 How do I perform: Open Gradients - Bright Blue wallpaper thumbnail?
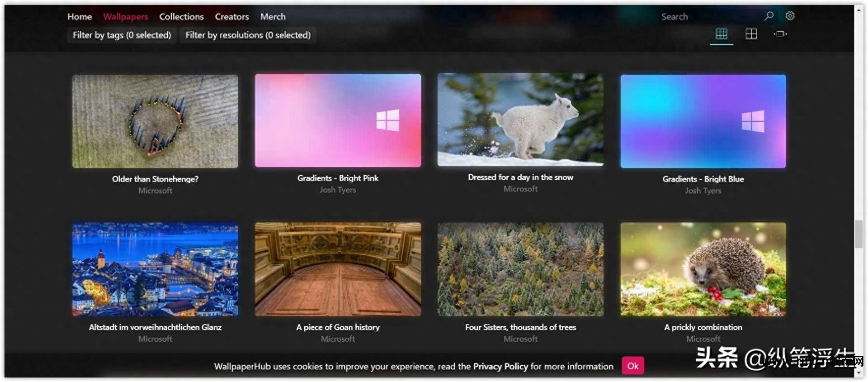pyautogui.click(x=703, y=121)
